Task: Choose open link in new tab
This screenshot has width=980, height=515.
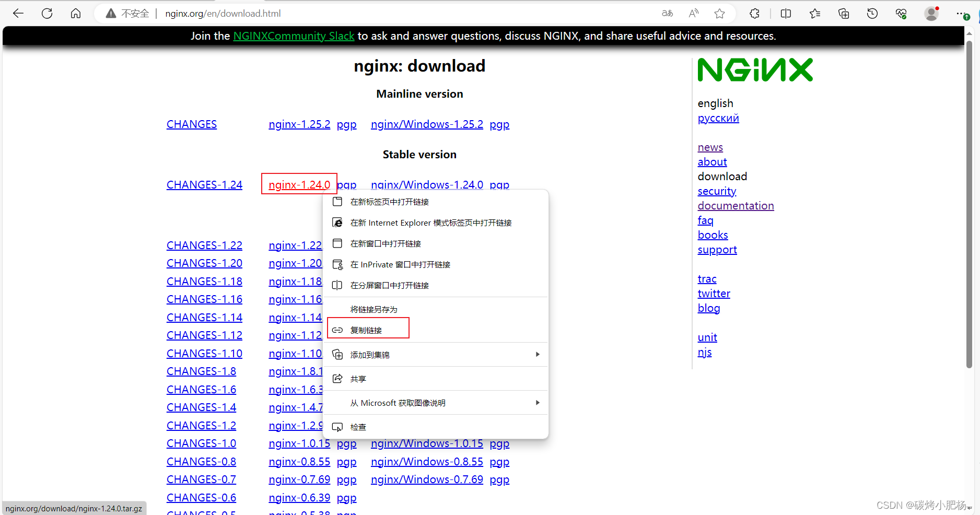Action: click(x=436, y=202)
